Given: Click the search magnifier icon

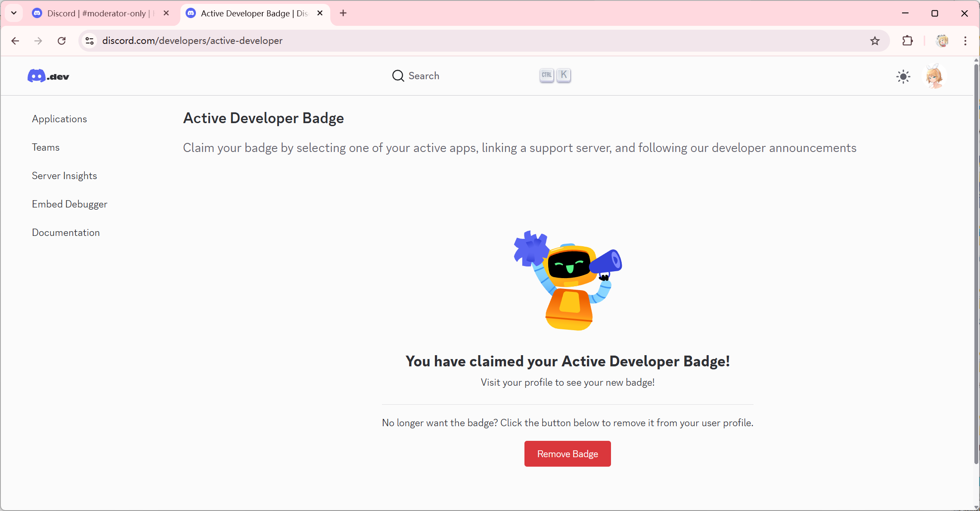Looking at the screenshot, I should tap(398, 76).
